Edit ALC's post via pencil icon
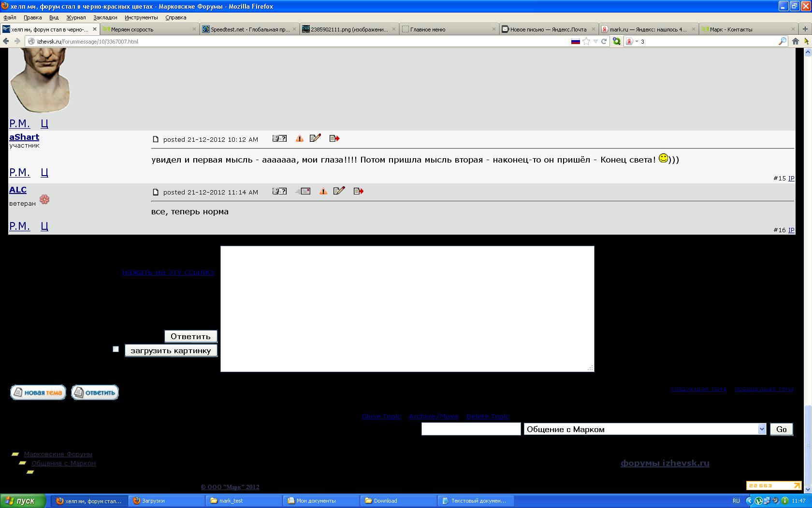Image resolution: width=812 pixels, height=508 pixels. point(339,191)
